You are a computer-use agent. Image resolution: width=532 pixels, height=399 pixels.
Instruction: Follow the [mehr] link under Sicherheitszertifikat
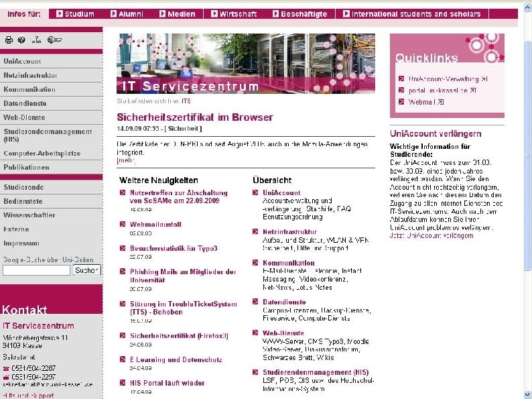click(x=126, y=160)
